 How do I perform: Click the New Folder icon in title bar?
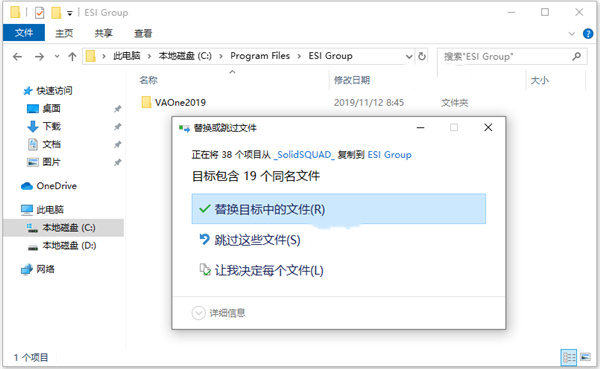pyautogui.click(x=56, y=13)
